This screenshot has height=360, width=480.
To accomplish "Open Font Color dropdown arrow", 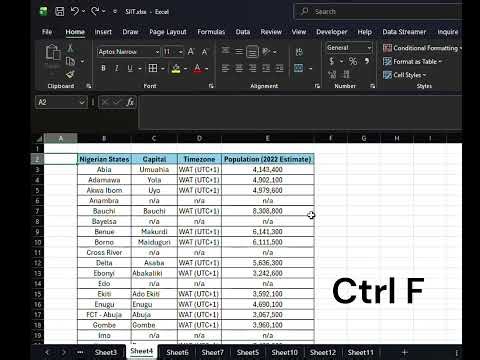I will tap(206, 69).
